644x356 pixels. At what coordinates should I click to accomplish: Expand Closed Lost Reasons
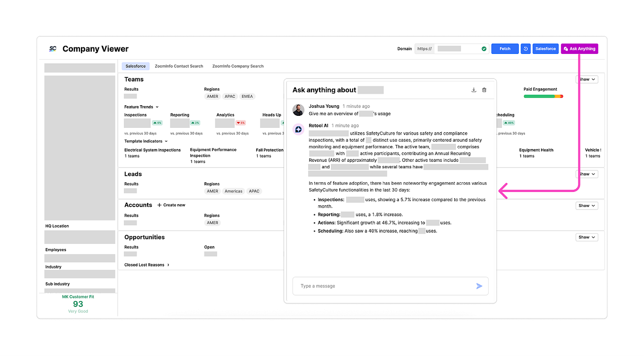[x=147, y=265]
